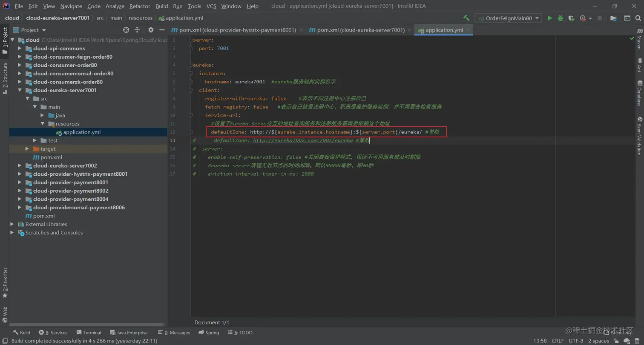Expand the cloud-consumer-feign-order80 module
The image size is (644, 345).
pos(20,57)
